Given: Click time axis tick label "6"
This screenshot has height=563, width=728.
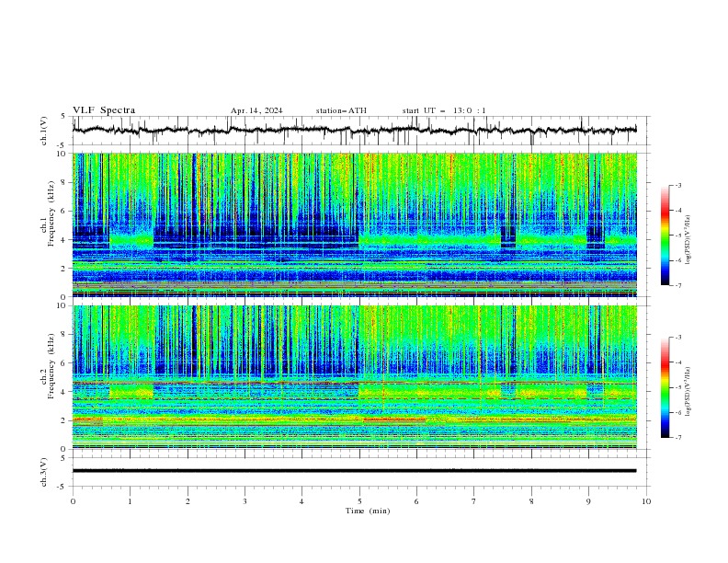Looking at the screenshot, I should coord(416,501).
